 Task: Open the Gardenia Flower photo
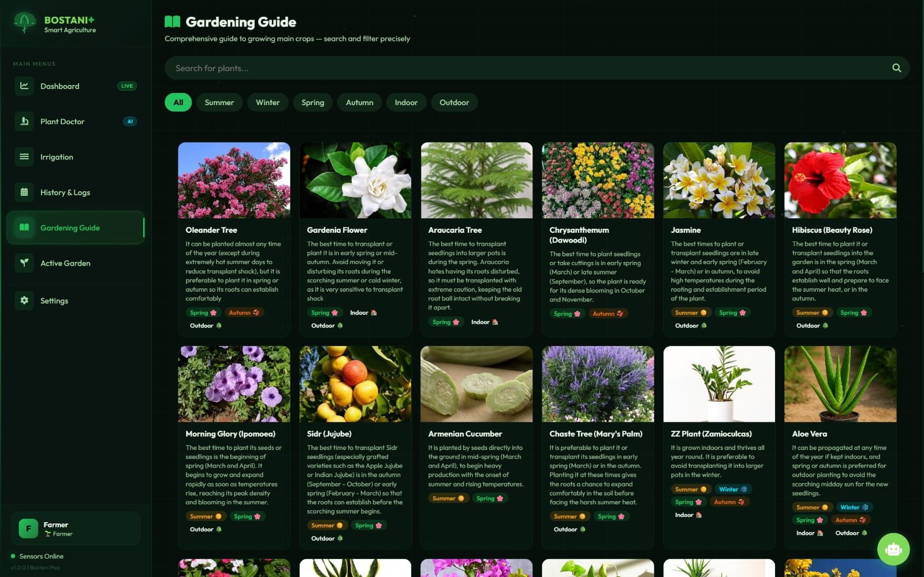pyautogui.click(x=355, y=180)
